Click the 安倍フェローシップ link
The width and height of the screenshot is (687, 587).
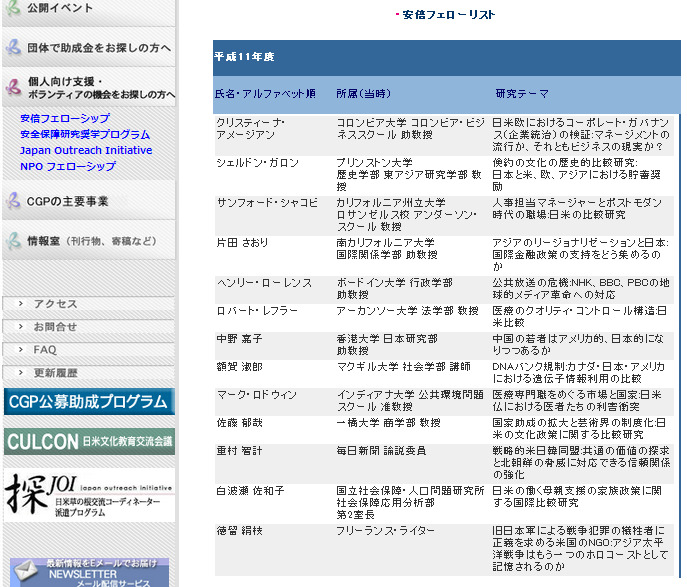(x=65, y=118)
